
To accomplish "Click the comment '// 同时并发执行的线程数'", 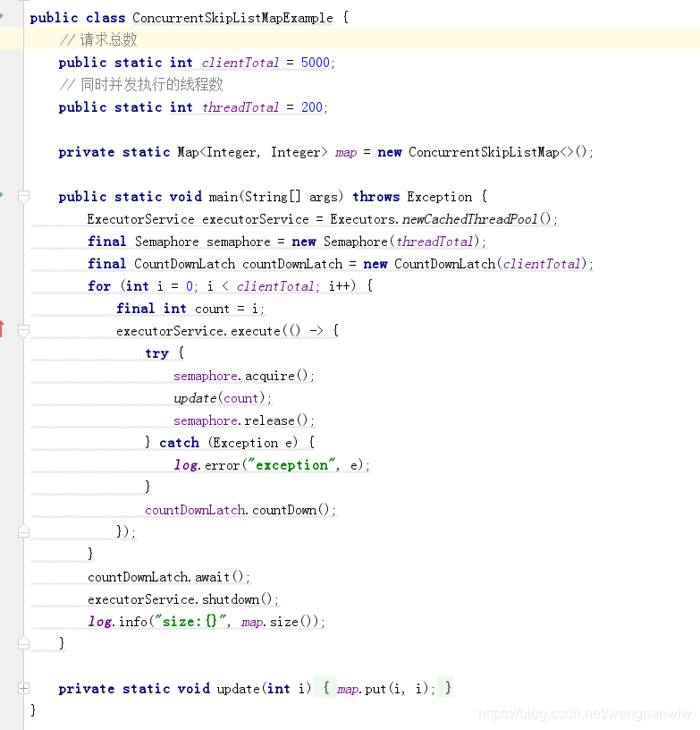I will (x=141, y=85).
